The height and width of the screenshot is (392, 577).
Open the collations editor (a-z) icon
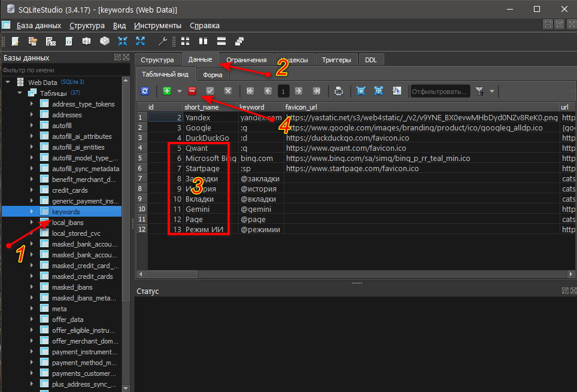(x=86, y=41)
